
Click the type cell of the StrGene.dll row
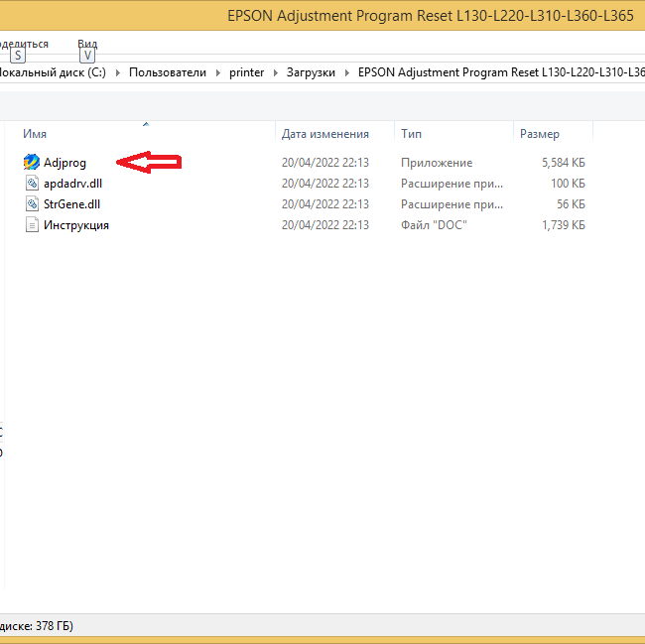point(451,204)
